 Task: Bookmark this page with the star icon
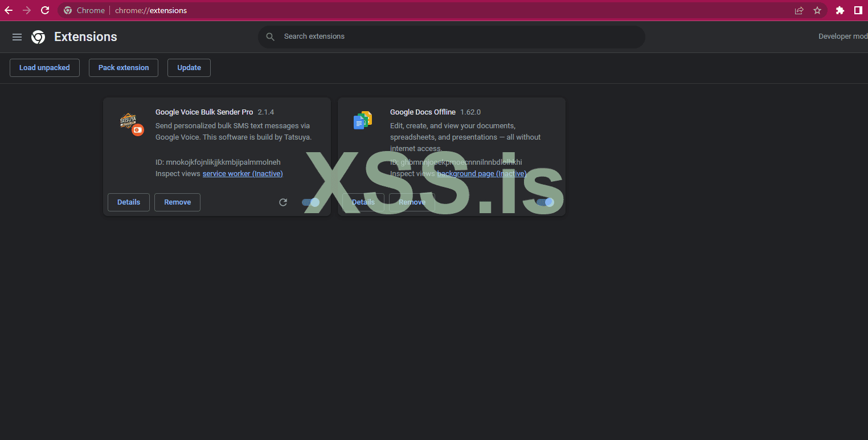click(x=817, y=10)
